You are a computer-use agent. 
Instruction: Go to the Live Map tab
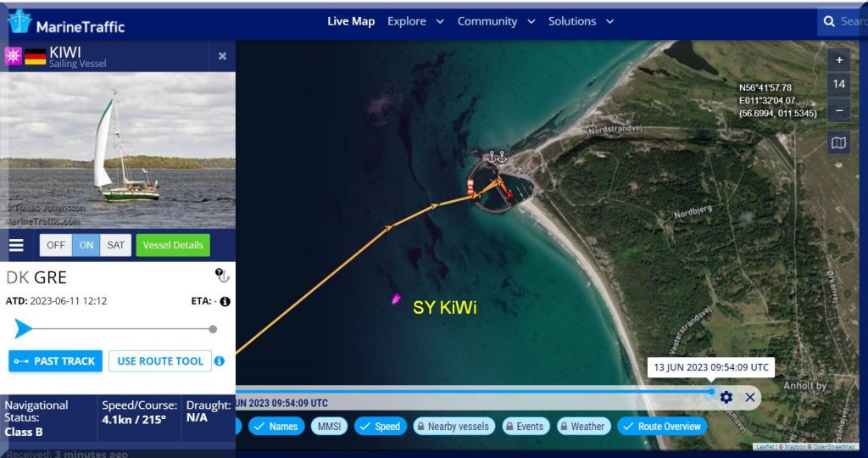pos(351,21)
